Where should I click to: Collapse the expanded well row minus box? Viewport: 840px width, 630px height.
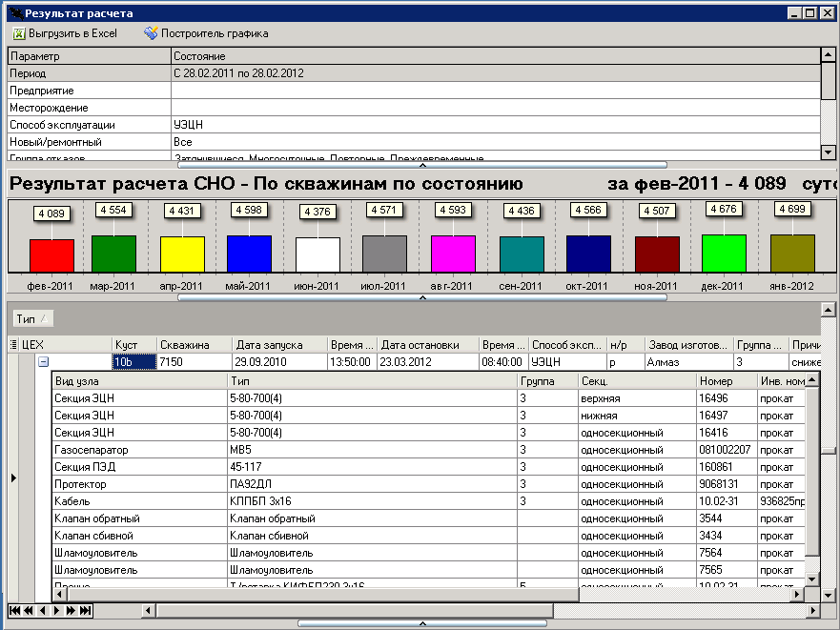[x=44, y=362]
